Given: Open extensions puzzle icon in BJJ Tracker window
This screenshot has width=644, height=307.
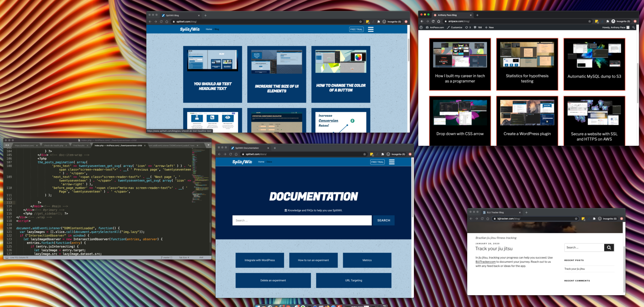Looking at the screenshot, I should pyautogui.click(x=594, y=219).
